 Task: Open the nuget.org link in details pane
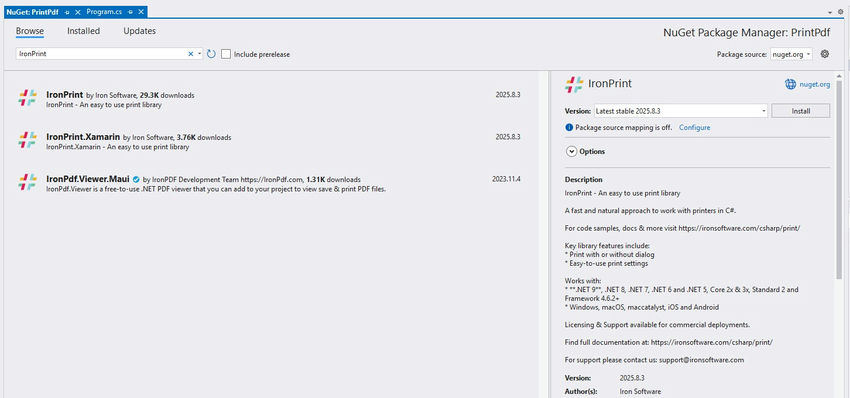pos(814,85)
